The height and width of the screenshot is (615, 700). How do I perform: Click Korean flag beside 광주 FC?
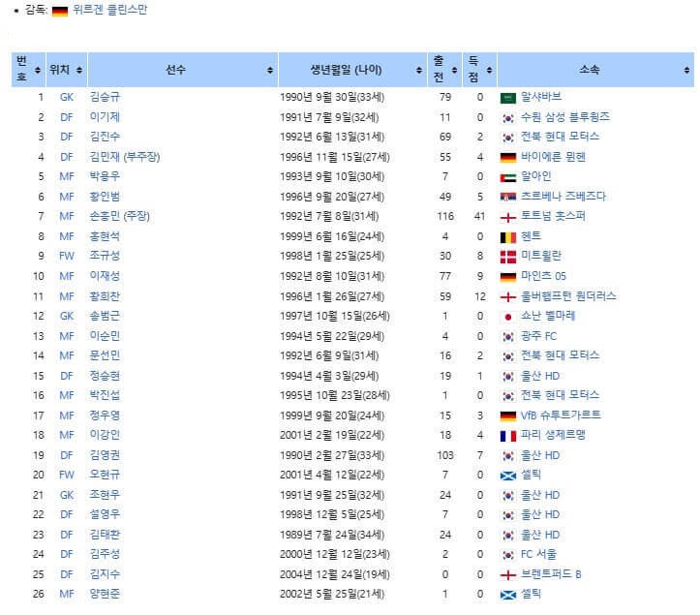508,337
